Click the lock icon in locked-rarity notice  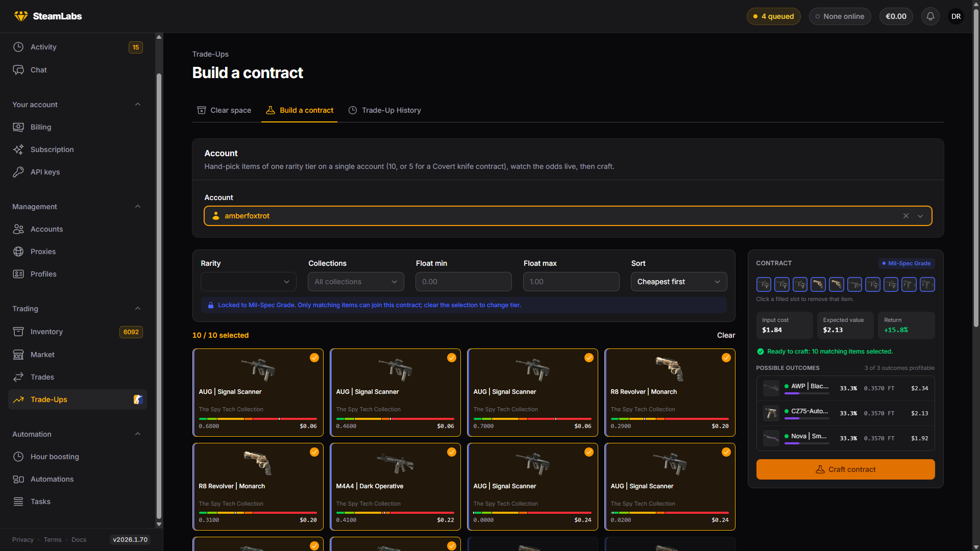coord(211,305)
